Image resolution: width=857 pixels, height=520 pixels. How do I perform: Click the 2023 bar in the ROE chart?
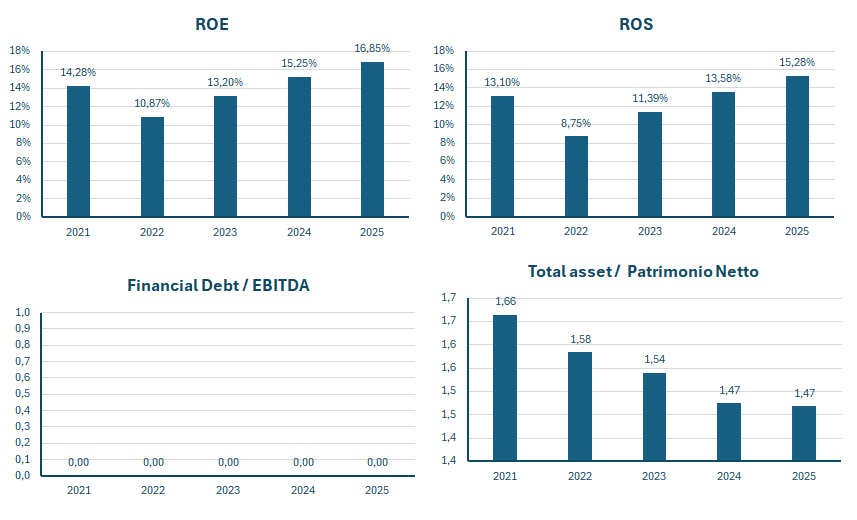pyautogui.click(x=225, y=156)
